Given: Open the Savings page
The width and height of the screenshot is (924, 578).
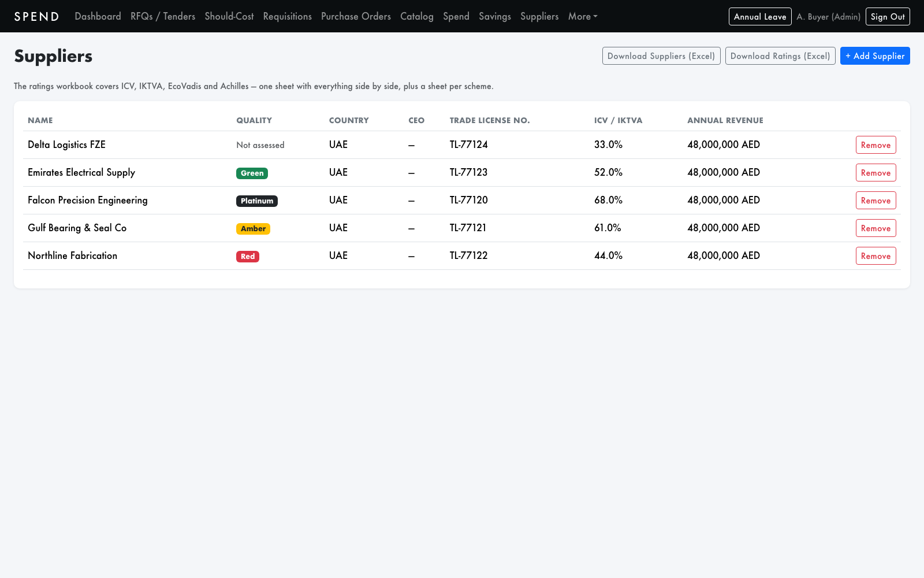Looking at the screenshot, I should tap(494, 16).
